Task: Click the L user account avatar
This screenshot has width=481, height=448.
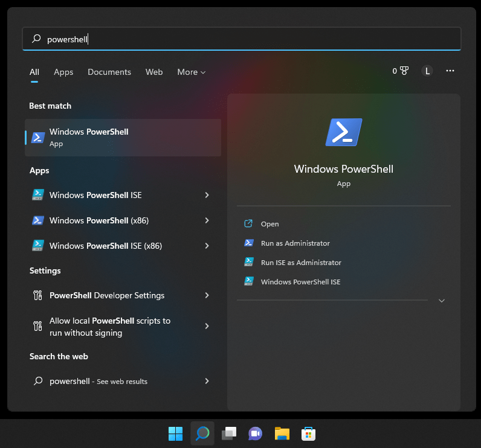Action: point(427,71)
